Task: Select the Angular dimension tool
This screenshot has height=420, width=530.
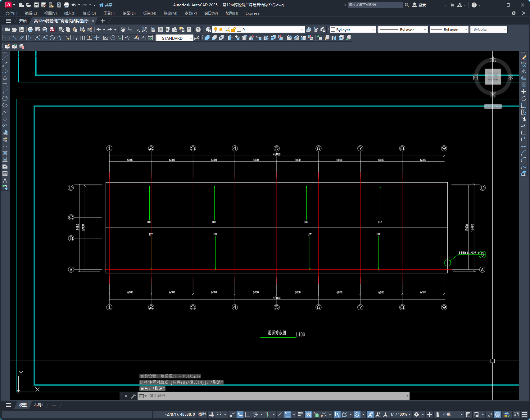Action: tap(59, 38)
